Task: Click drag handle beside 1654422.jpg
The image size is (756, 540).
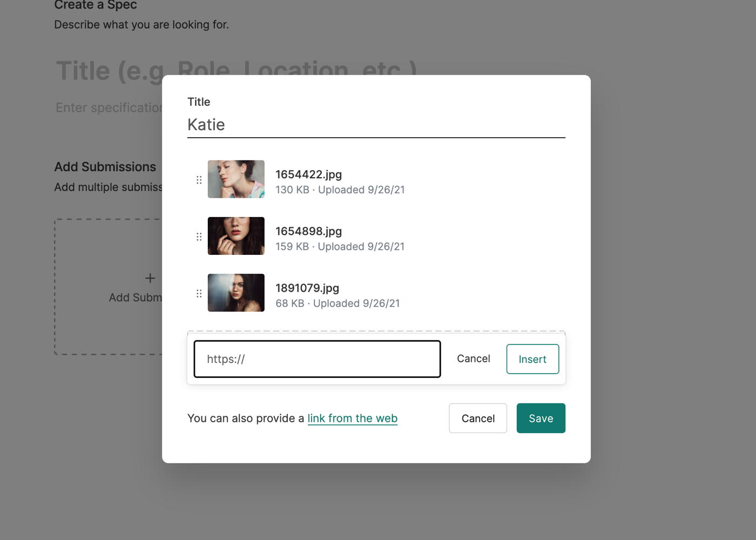Action: pyautogui.click(x=199, y=180)
